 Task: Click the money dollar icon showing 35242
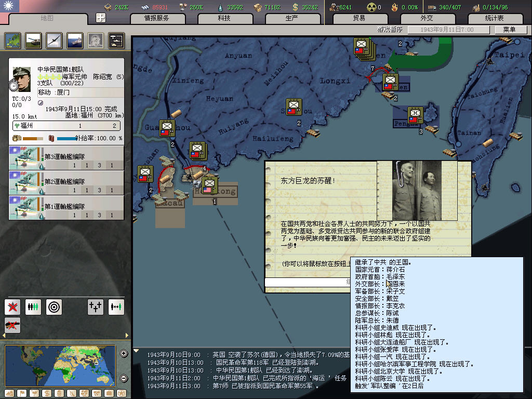click(295, 7)
